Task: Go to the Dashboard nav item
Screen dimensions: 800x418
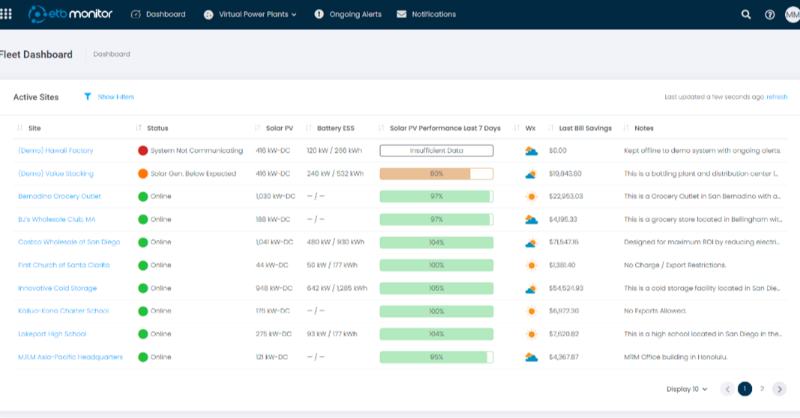Action: coord(158,14)
